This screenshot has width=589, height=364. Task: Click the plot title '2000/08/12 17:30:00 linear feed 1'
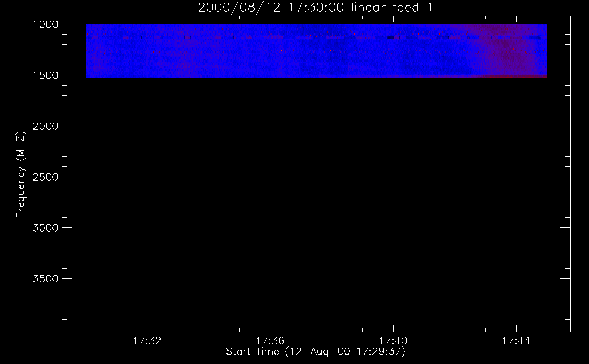click(x=316, y=7)
